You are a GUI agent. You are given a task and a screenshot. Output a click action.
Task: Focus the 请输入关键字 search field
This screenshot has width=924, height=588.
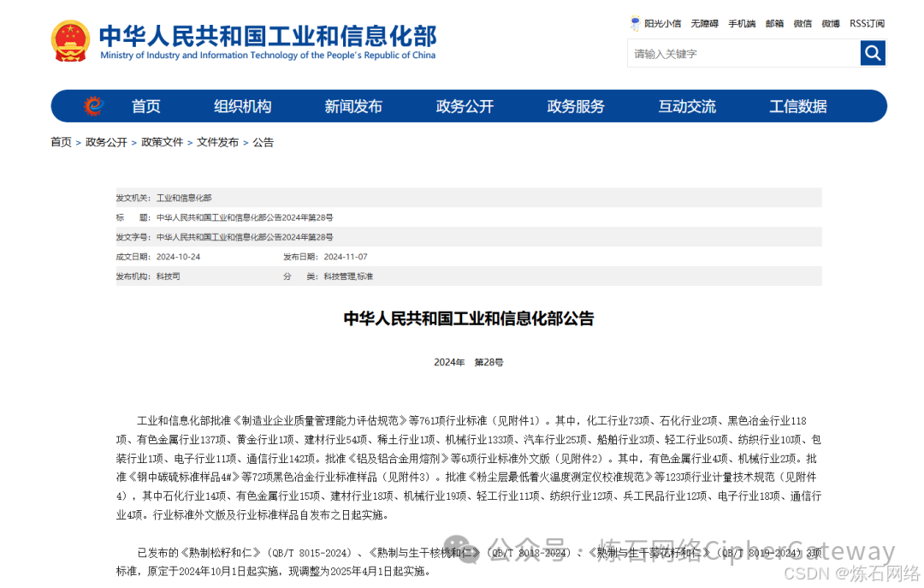pos(743,54)
